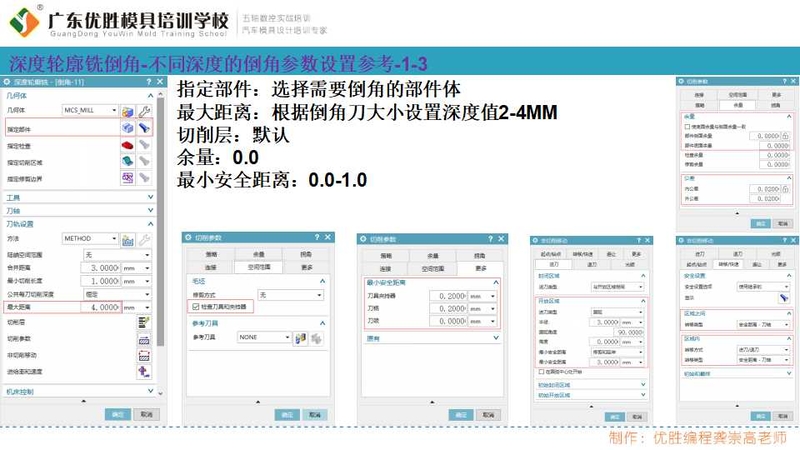The width and height of the screenshot is (800, 450).
Task: Toggle the 在圆弧中心处开始 checkbox
Action: click(x=541, y=372)
